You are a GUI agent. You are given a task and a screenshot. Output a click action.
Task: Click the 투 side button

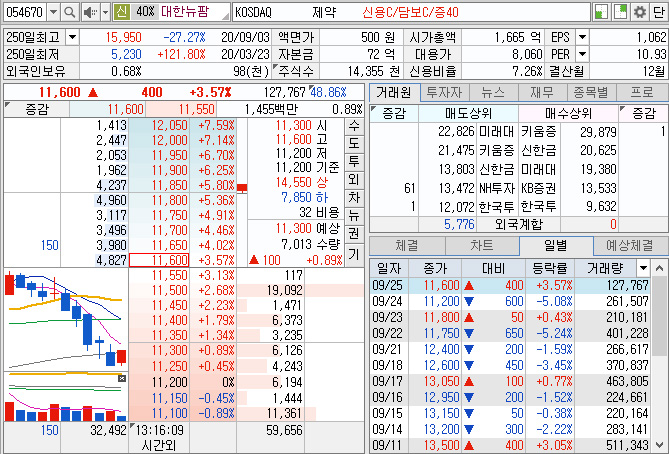(x=354, y=161)
